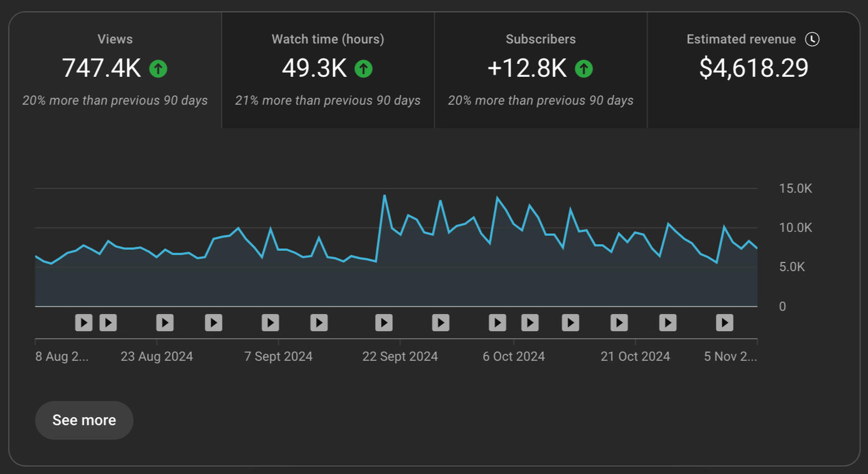Click the video marker just before 7 Sept 2024

tap(270, 323)
